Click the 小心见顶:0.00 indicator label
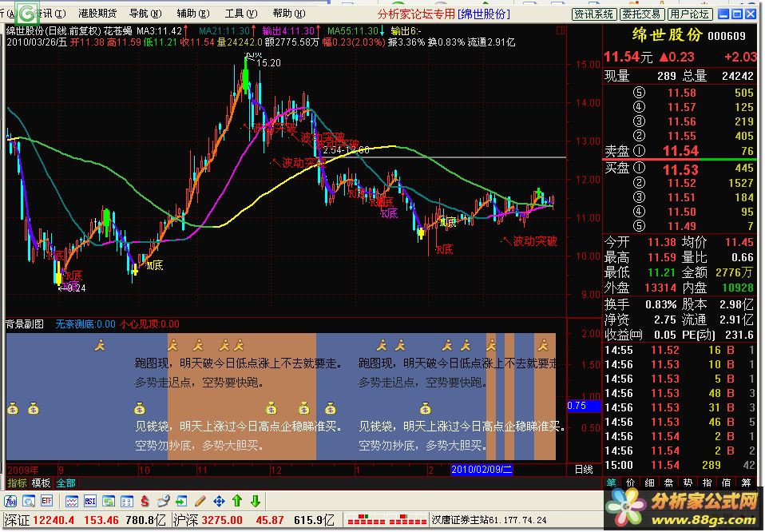765x532 pixels. 150,324
